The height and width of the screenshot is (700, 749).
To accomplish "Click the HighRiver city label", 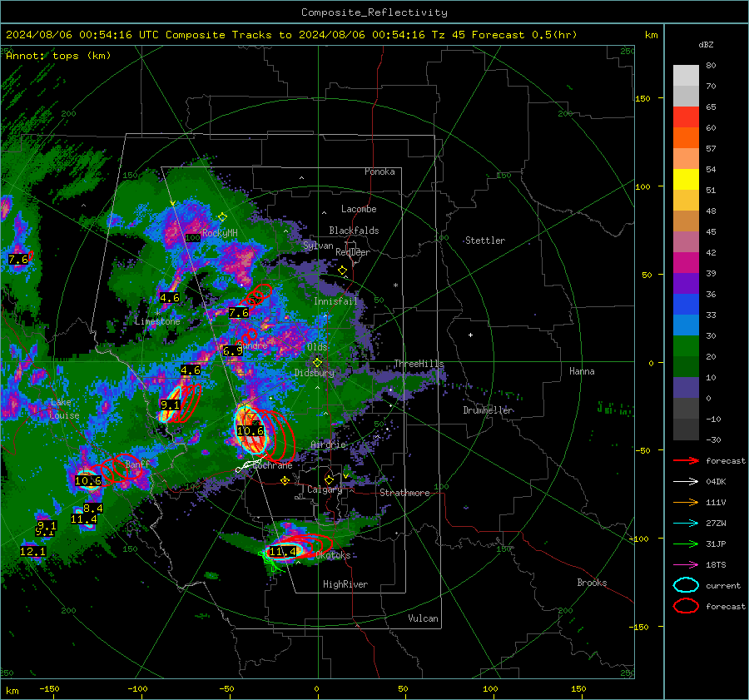I will [345, 584].
